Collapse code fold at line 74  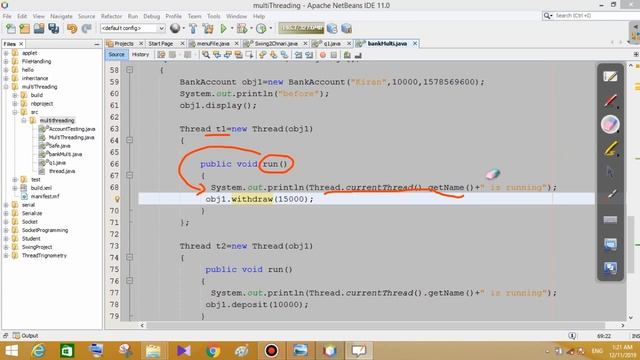pos(129,257)
